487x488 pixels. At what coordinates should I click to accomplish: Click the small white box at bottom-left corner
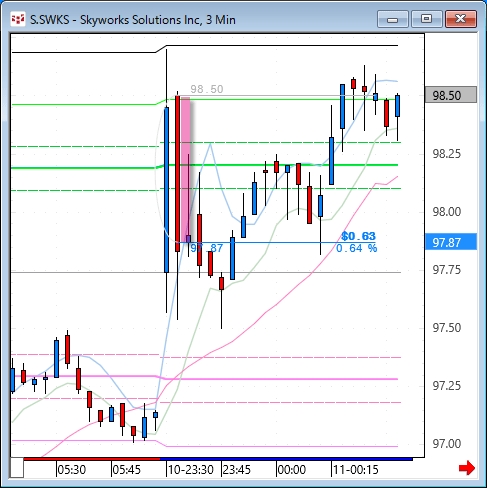coord(17,468)
